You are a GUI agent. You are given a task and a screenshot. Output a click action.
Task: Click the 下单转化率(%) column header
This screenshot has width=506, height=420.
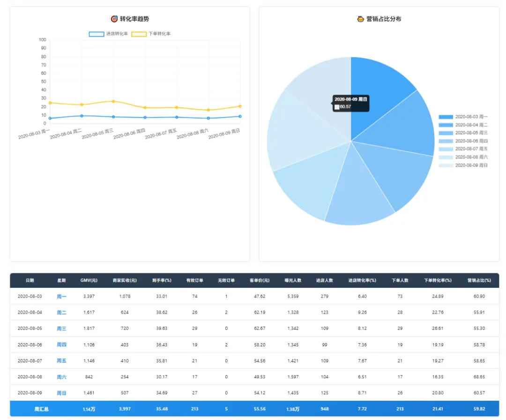(x=438, y=280)
